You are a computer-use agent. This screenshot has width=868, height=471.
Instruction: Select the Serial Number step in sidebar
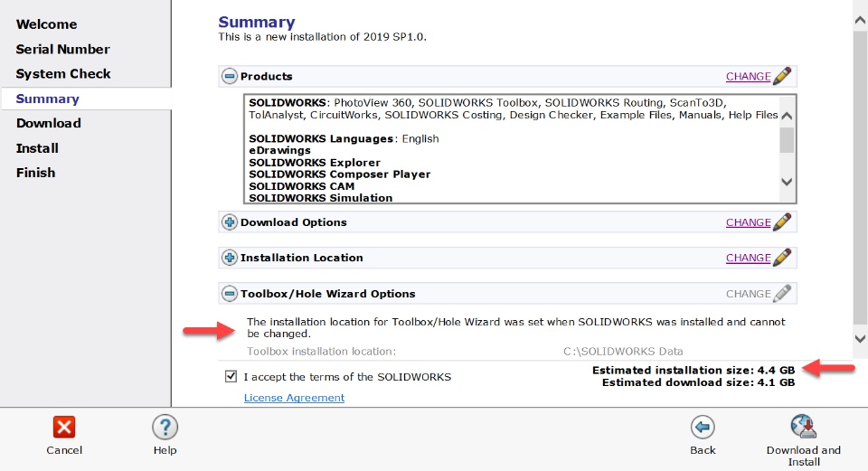[x=62, y=49]
